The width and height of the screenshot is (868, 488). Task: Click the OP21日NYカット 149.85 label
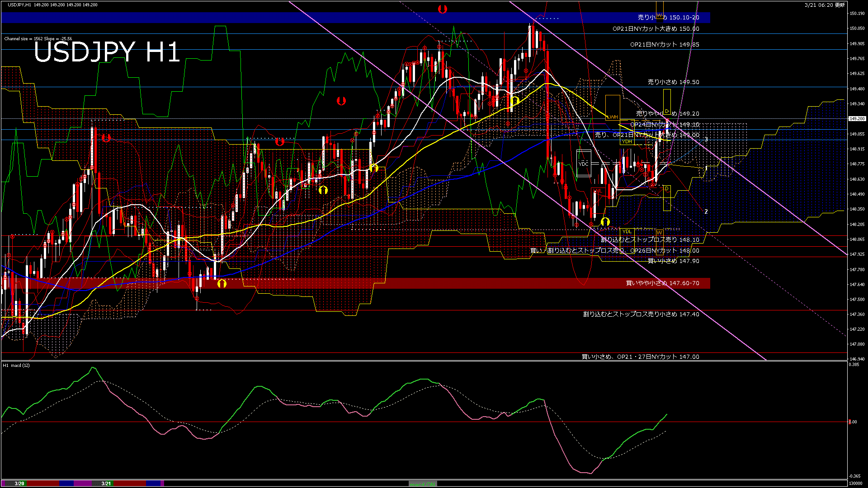point(664,45)
